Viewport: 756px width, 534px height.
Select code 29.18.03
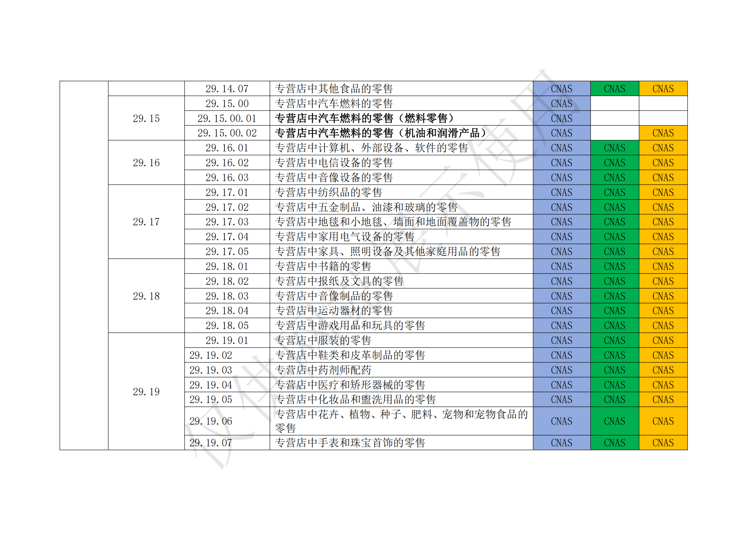(x=227, y=296)
